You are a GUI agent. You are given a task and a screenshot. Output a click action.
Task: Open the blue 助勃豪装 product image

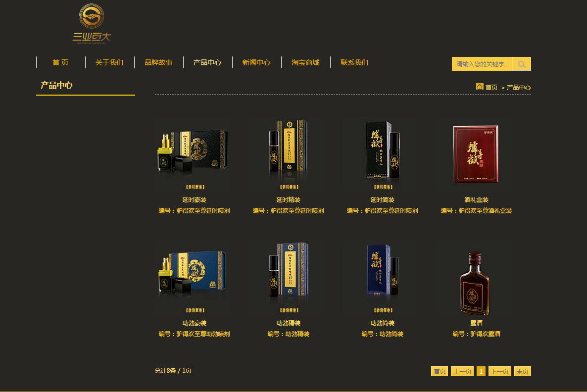pyautogui.click(x=195, y=277)
